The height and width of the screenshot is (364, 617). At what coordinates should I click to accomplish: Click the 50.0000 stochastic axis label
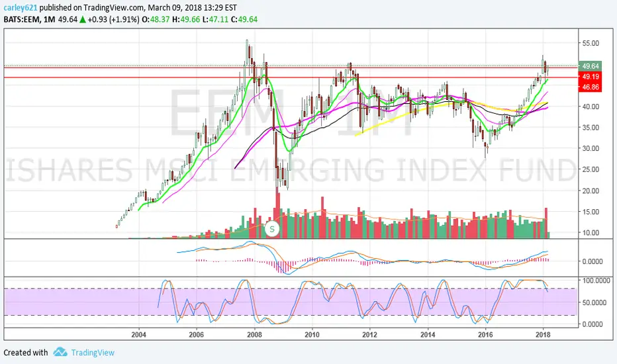(596, 302)
